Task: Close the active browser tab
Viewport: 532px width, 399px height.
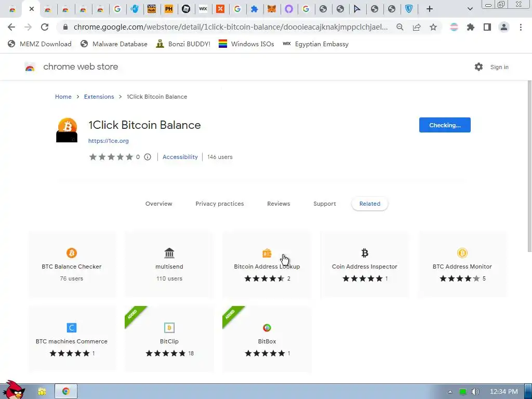Action: [32, 9]
